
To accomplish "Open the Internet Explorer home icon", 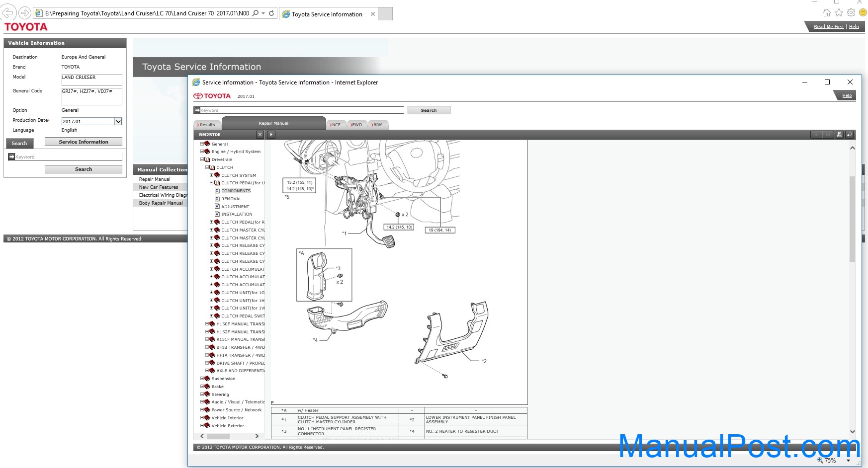I will point(827,13).
